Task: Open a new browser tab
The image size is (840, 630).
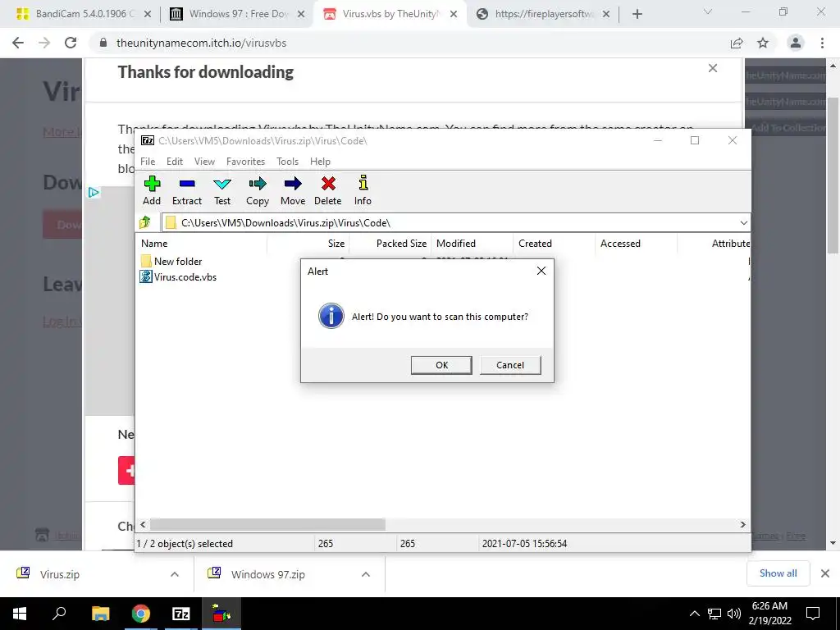Action: [637, 14]
